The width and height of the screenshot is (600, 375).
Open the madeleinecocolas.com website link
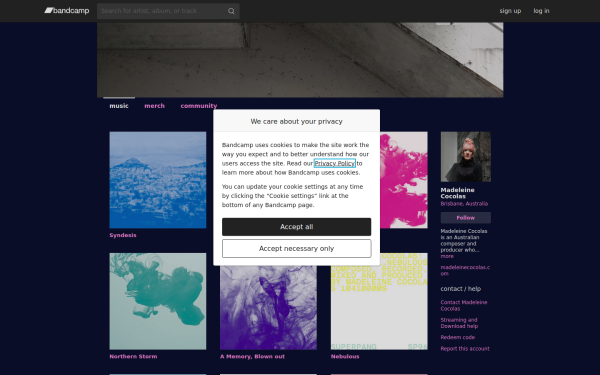click(465, 271)
